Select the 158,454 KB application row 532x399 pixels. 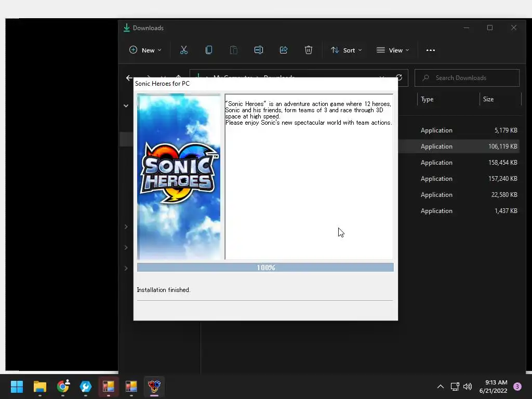click(460, 163)
